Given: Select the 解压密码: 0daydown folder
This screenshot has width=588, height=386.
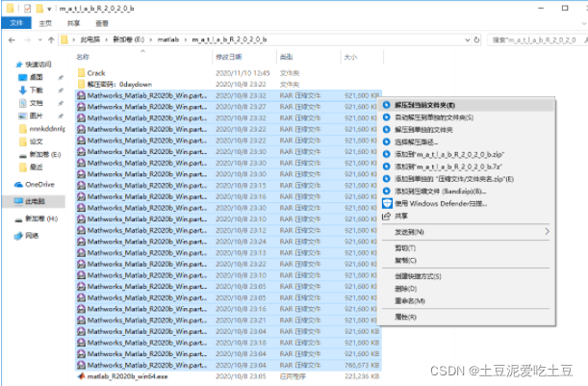Looking at the screenshot, I should click(x=119, y=84).
